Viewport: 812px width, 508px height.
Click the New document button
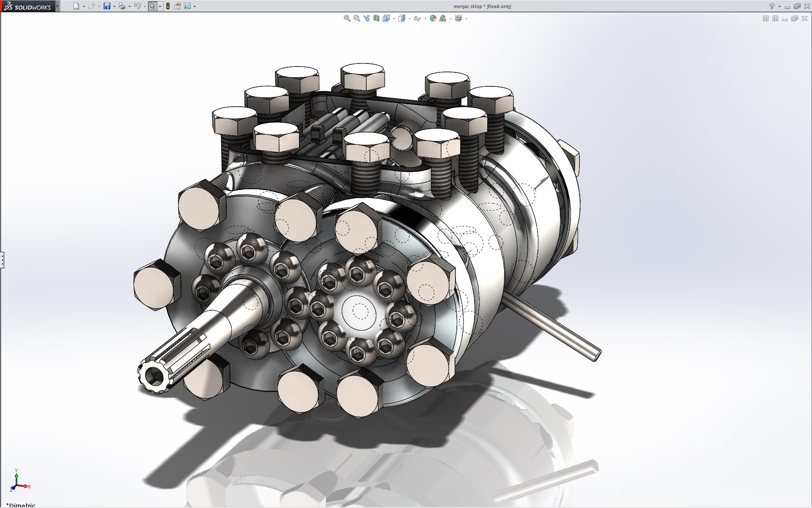pos(76,6)
